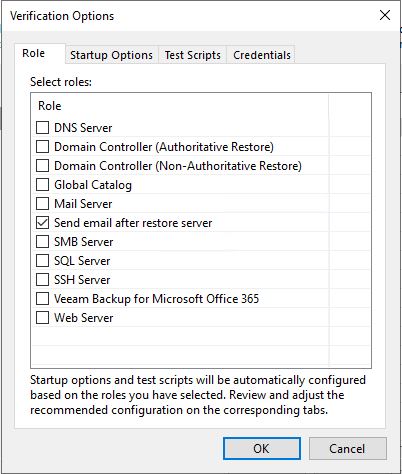The width and height of the screenshot is (402, 474).
Task: Select the Web Server role checkbox
Action: [x=42, y=317]
